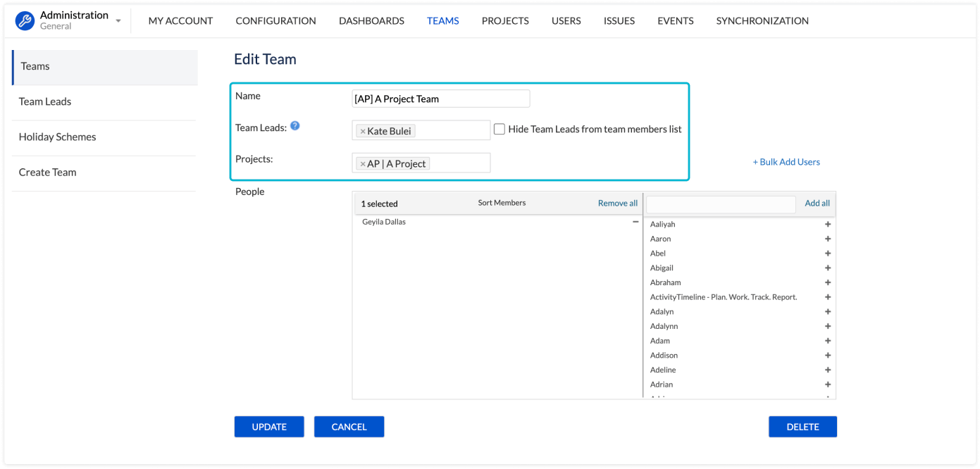Remove AP | A Project tag
980x469 pixels.
coord(363,164)
